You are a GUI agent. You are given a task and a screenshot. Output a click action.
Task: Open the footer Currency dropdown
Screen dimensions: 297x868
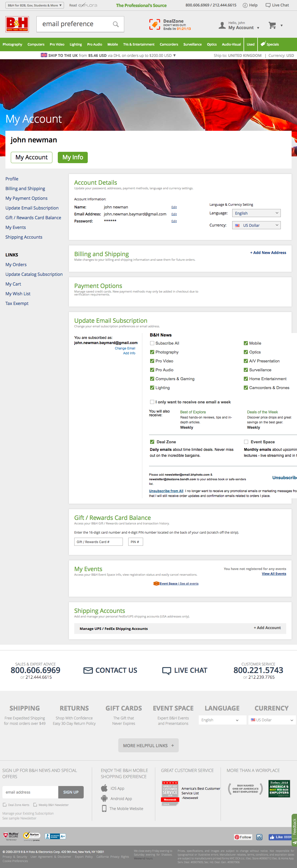click(272, 720)
